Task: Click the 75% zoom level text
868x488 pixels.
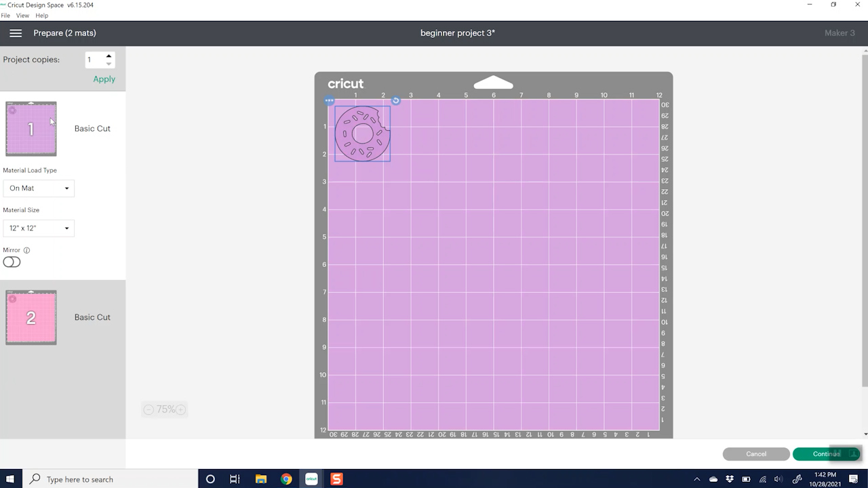Action: click(166, 409)
